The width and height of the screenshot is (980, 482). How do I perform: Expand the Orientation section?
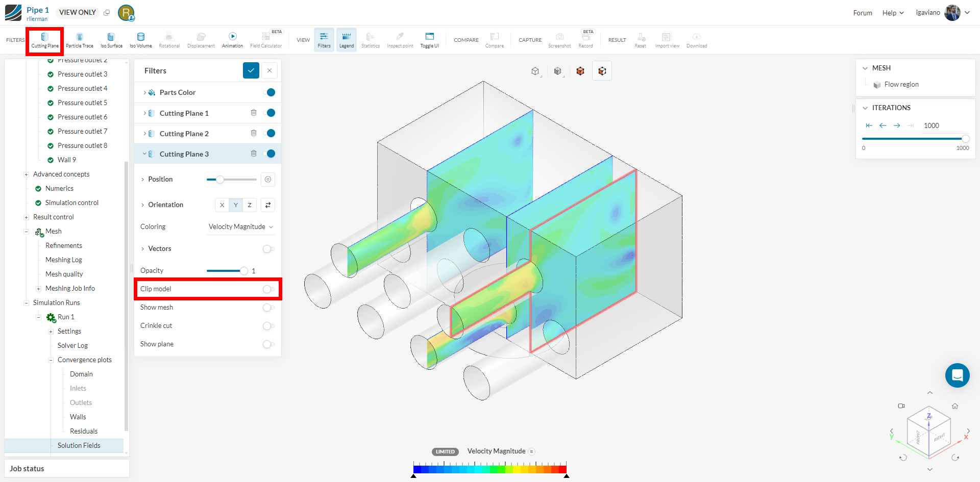tap(142, 205)
